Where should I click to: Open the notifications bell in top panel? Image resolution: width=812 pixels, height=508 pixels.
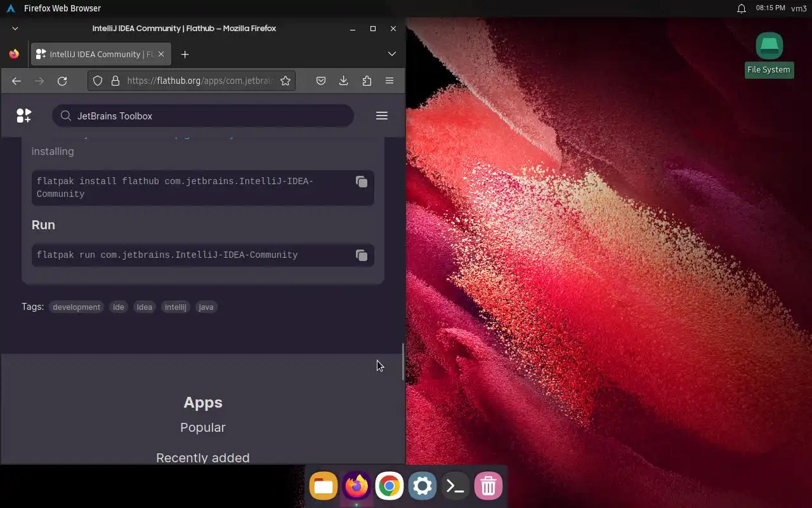click(741, 8)
